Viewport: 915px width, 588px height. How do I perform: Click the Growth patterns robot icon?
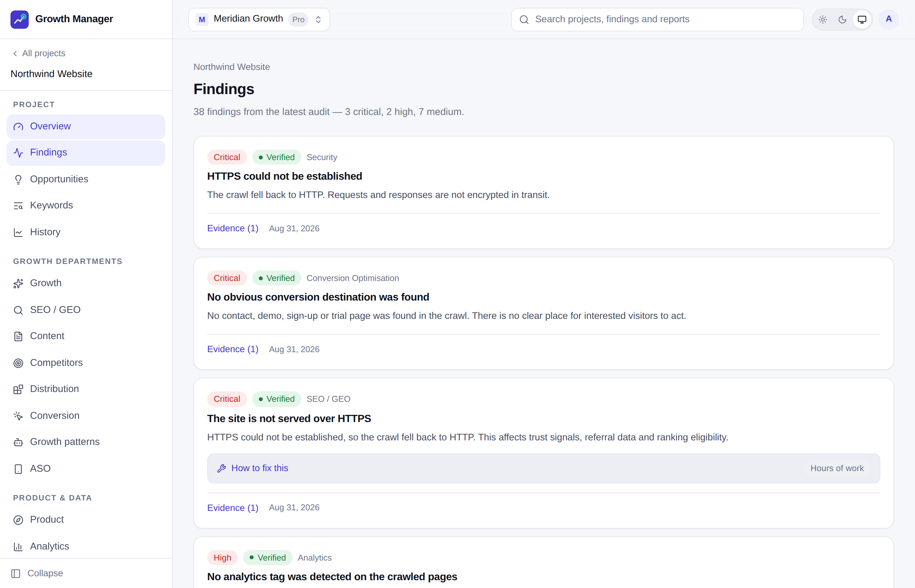point(18,442)
